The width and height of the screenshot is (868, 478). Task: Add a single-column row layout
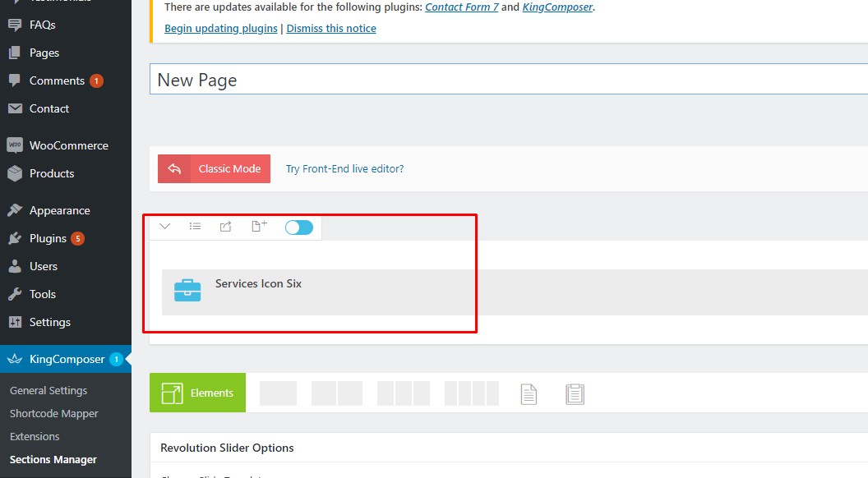[278, 393]
